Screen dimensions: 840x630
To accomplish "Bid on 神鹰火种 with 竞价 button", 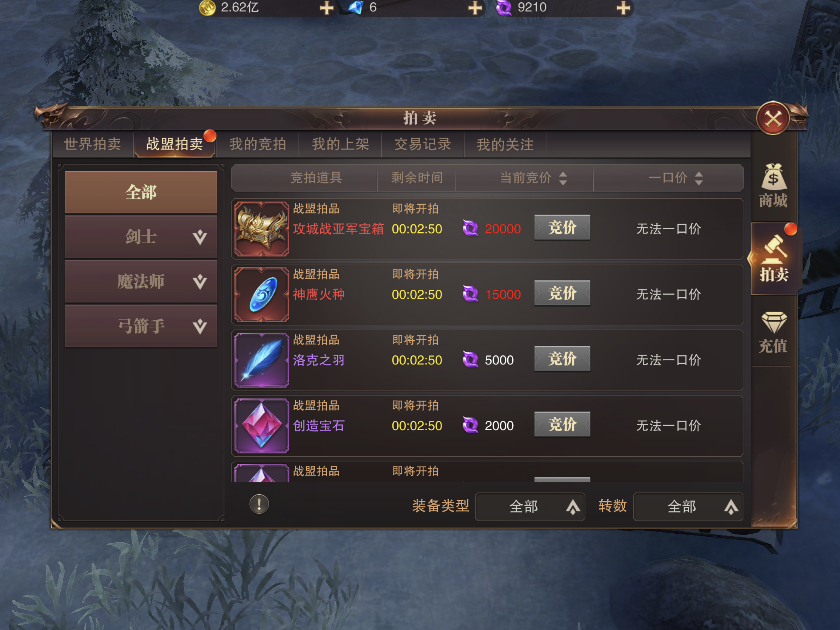I will coord(562,293).
